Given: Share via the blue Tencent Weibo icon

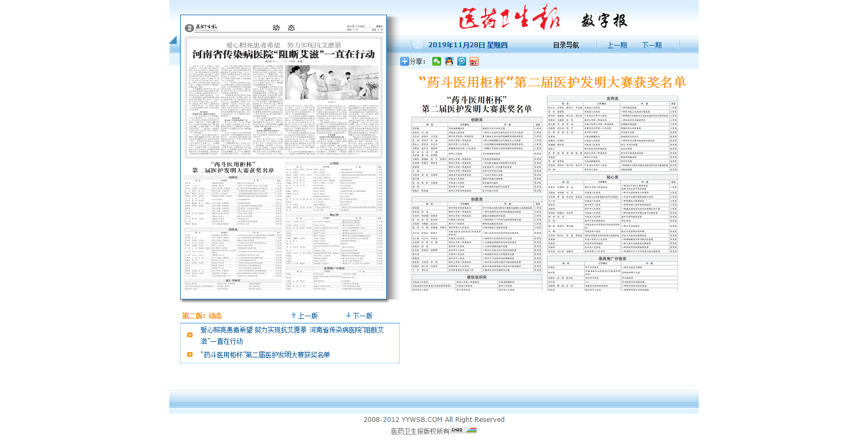Looking at the screenshot, I should [462, 62].
